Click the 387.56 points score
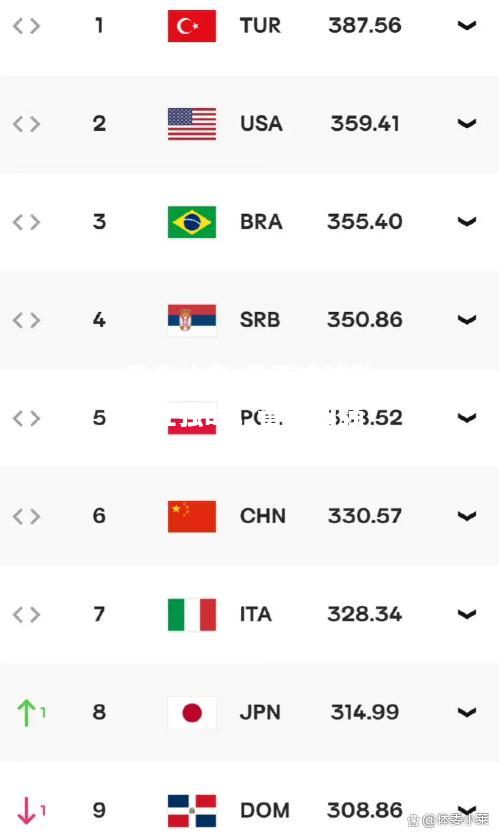The width and height of the screenshot is (499, 838). tap(364, 25)
